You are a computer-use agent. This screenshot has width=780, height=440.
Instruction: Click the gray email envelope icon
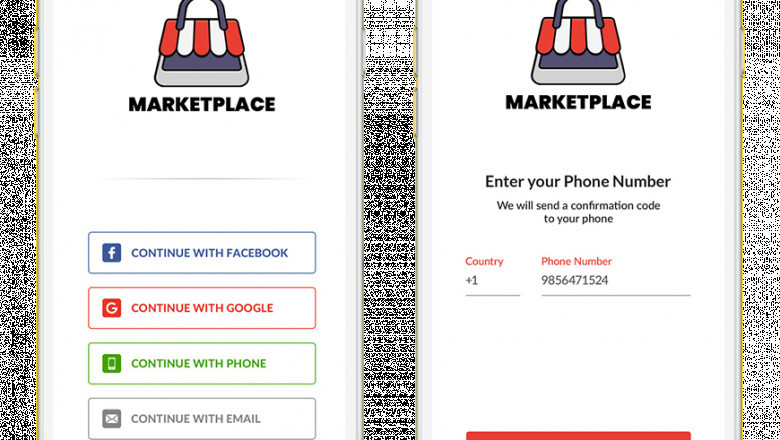[112, 419]
